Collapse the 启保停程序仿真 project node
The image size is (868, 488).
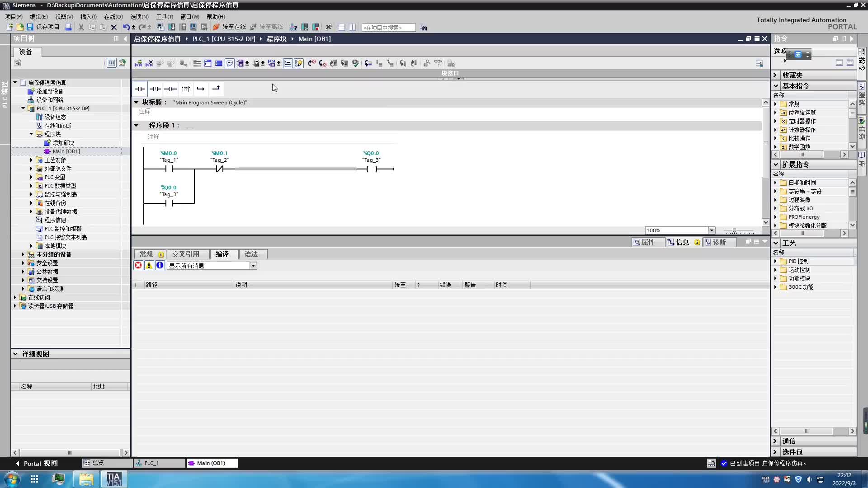(15, 82)
